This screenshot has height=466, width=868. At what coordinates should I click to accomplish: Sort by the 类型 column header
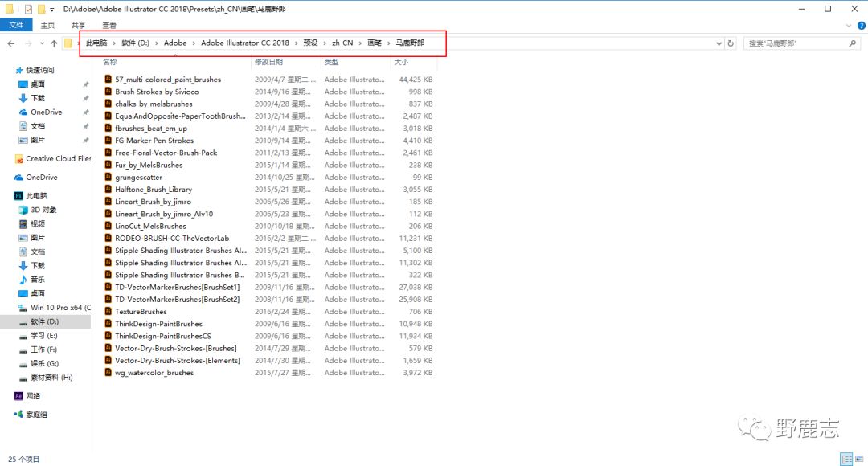(x=332, y=62)
